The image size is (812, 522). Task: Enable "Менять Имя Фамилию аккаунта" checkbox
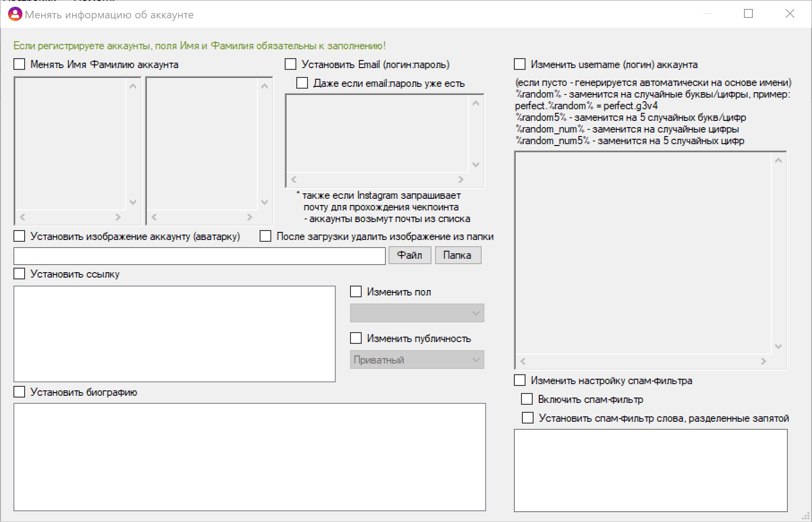[19, 64]
